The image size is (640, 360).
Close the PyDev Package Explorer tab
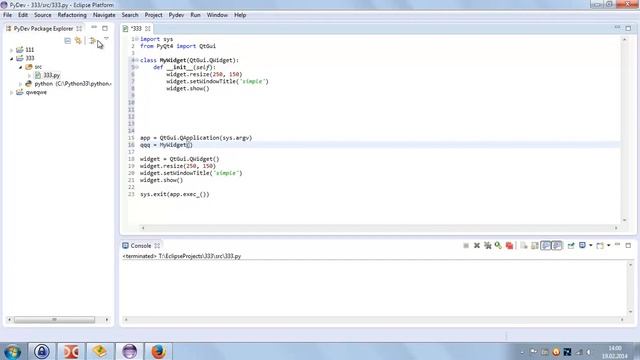(x=79, y=29)
